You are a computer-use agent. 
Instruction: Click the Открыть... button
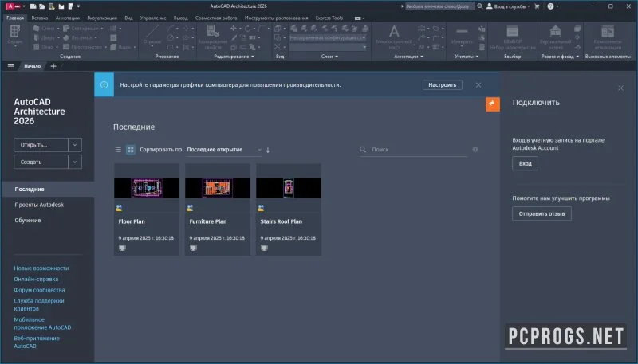point(41,145)
